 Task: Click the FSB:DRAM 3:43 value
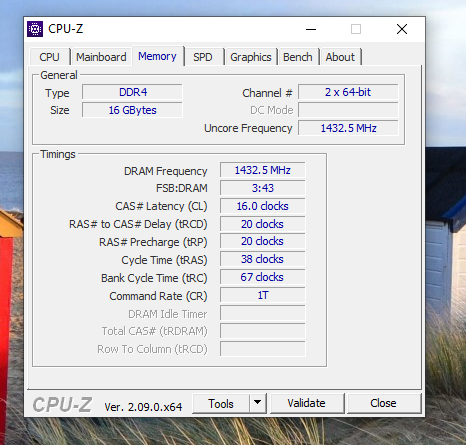(x=263, y=188)
